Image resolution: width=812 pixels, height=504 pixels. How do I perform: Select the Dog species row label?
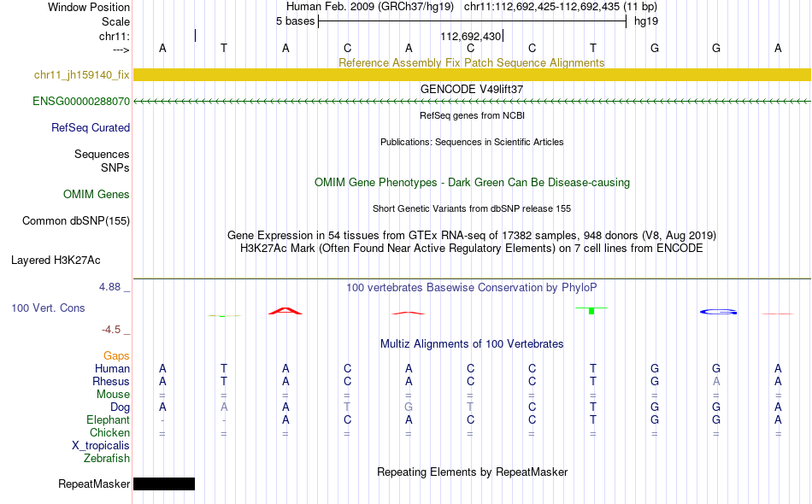120,407
